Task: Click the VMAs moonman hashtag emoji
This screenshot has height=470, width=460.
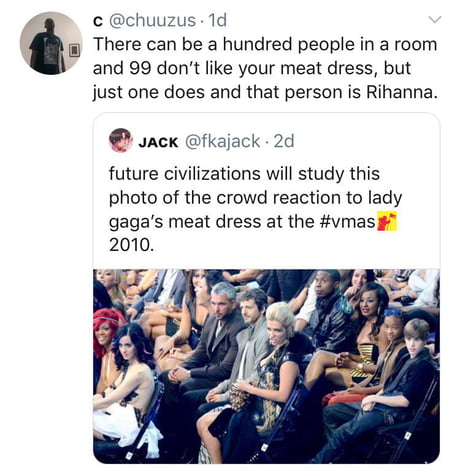Action: coord(387,221)
